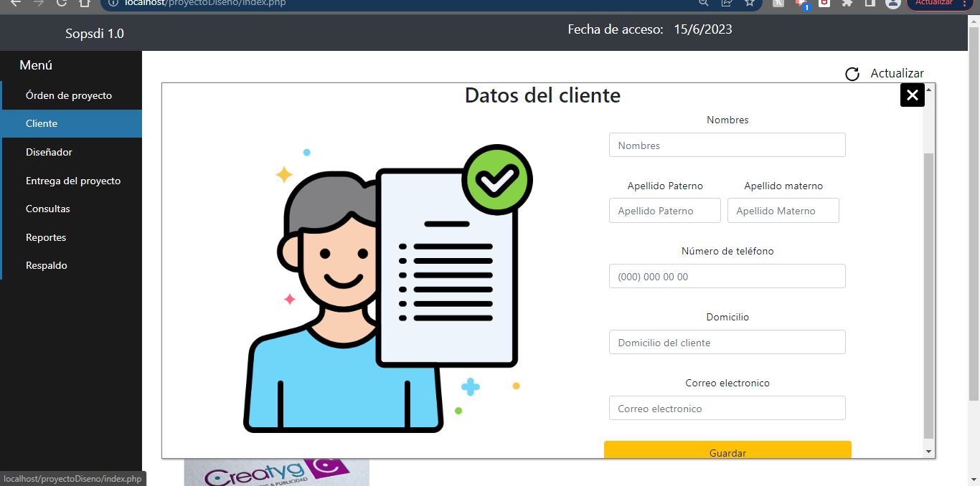Viewport: 980px width, 486px height.
Task: Click the circular refresh icon beside Actualizar
Action: [852, 74]
